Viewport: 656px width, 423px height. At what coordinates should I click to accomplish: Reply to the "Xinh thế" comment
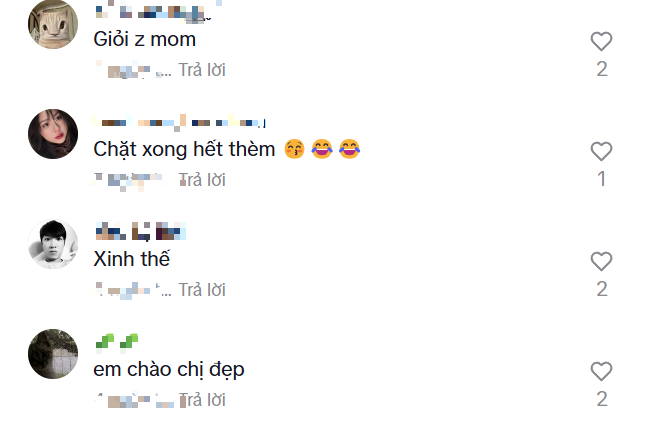(x=202, y=290)
